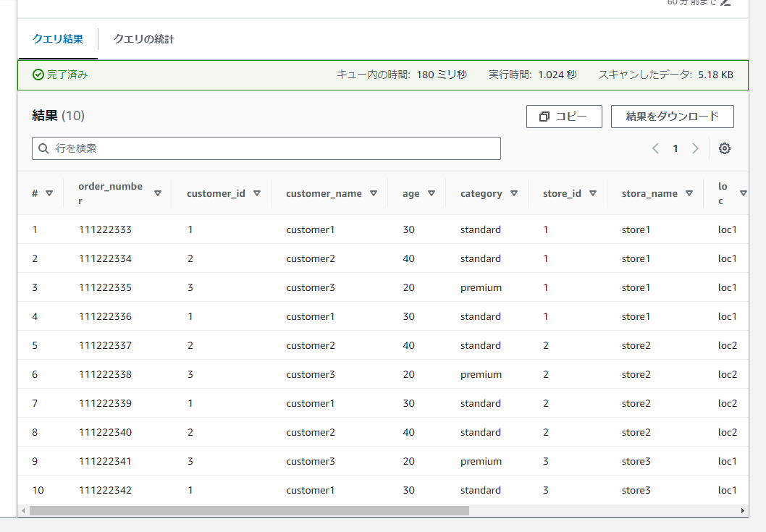
Task: Click age value 40 in row 8
Action: coord(408,432)
